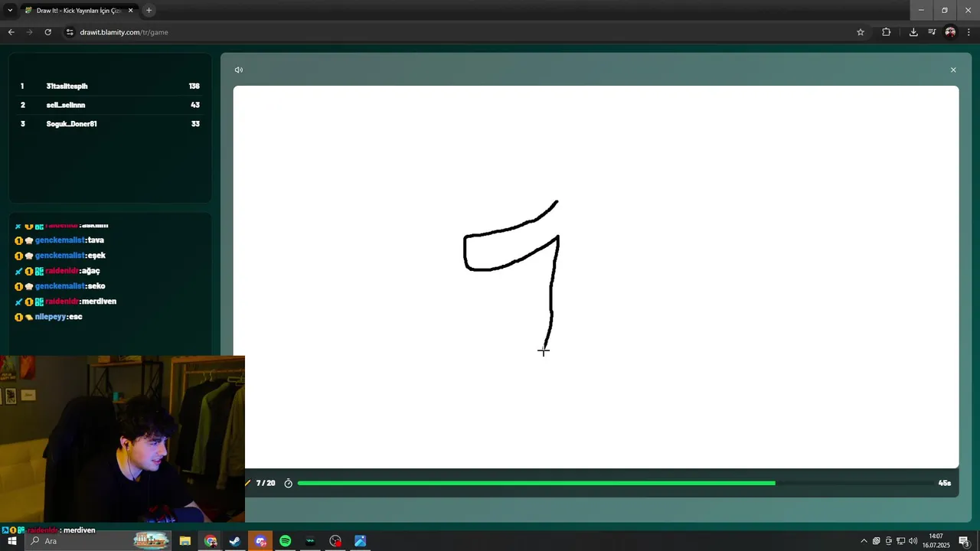Viewport: 980px width, 551px height.
Task: Click the stopwatch icon next to the timer bar
Action: (289, 483)
